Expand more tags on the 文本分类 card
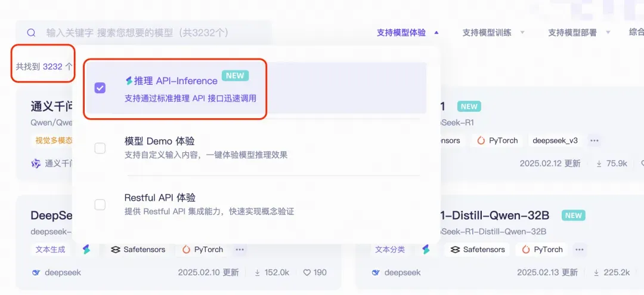The image size is (644, 295). (580, 250)
